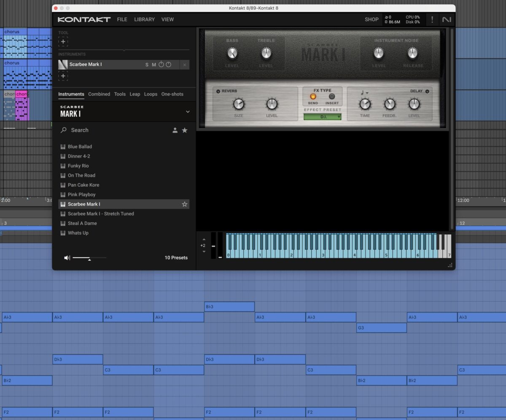Open the LIBRARY menu
The height and width of the screenshot is (420, 506).
tap(144, 19)
